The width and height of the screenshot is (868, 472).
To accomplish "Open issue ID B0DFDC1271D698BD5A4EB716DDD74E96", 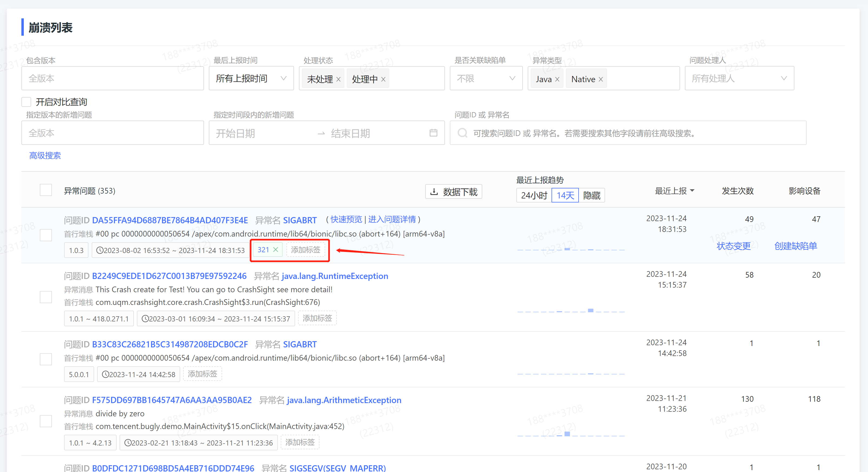I will point(173,468).
